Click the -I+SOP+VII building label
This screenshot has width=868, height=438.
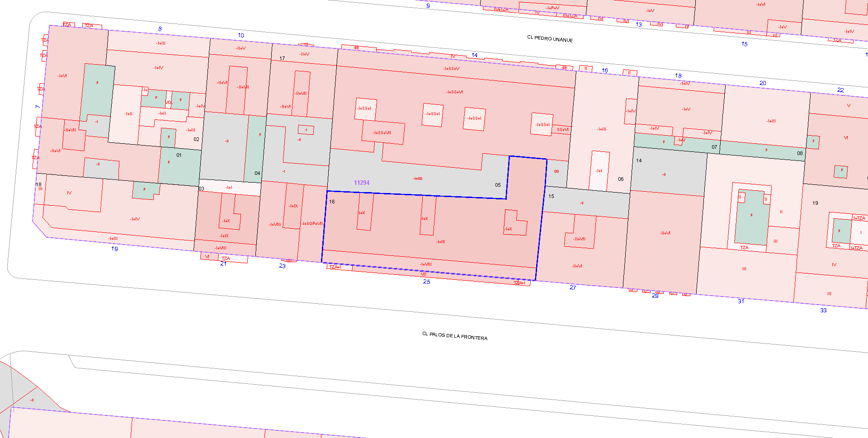pyautogui.click(x=312, y=224)
